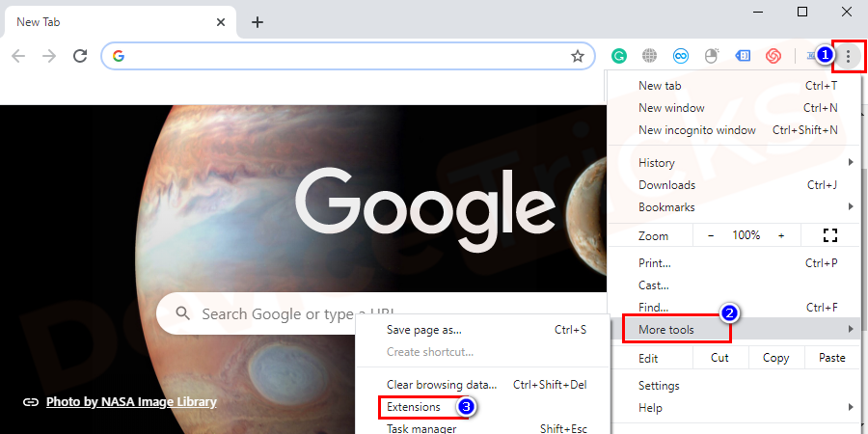The width and height of the screenshot is (868, 434).
Task: Go back to previous page
Action: [x=19, y=55]
